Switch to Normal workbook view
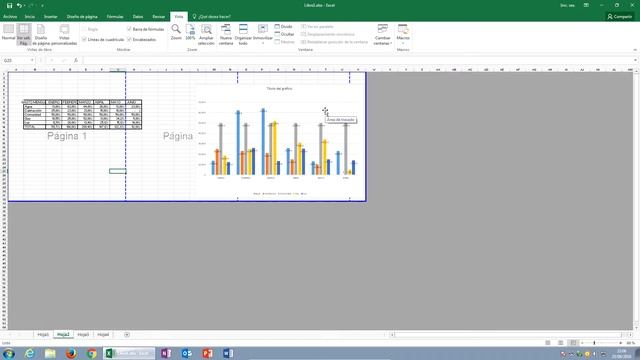The width and height of the screenshot is (640, 360). (9, 33)
